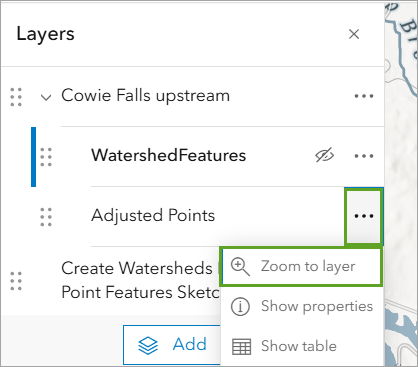This screenshot has width=418, height=367.
Task: Select the Adjusted Points layer
Action: pos(153,216)
